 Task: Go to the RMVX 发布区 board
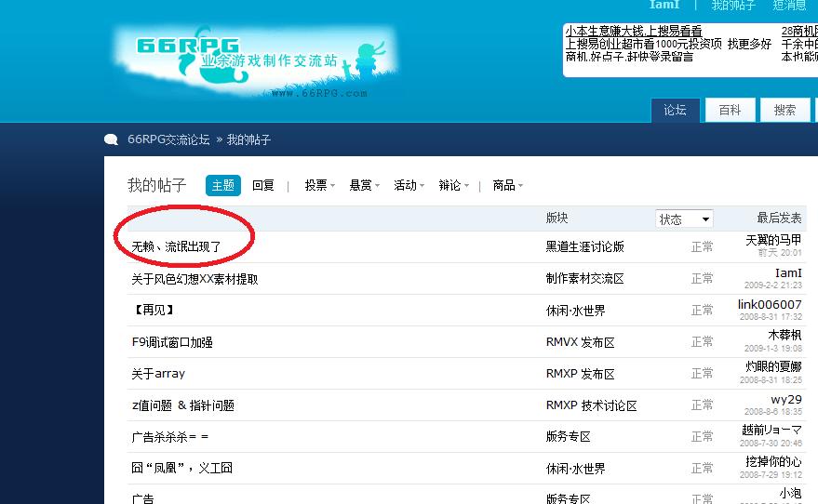click(x=580, y=342)
